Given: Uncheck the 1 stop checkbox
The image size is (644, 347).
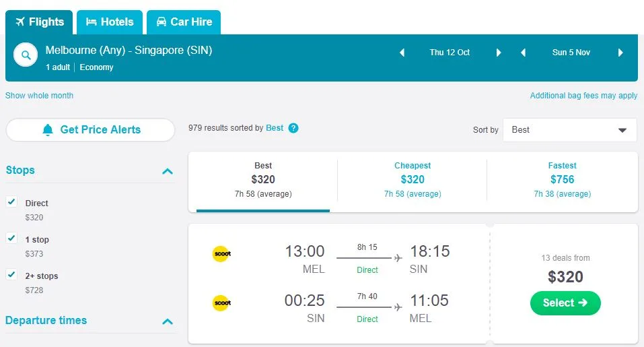Looking at the screenshot, I should [x=11, y=238].
